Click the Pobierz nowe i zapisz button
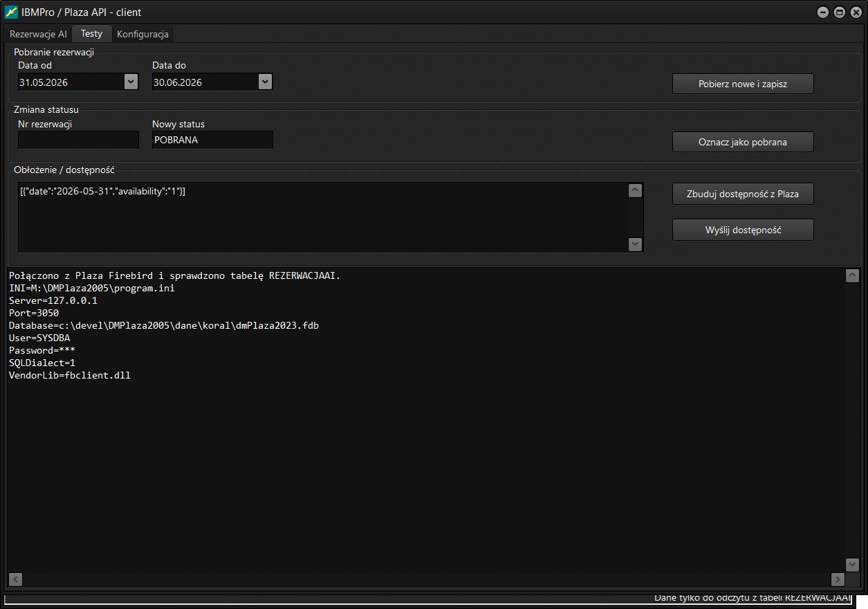Image resolution: width=868 pixels, height=609 pixels. [743, 84]
